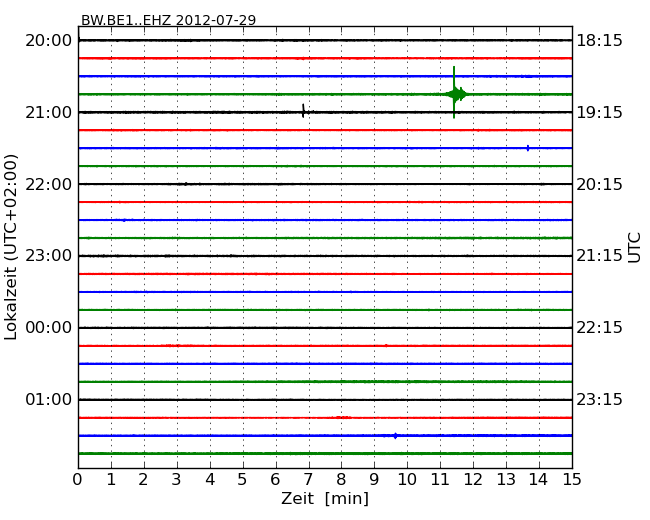
Task: Click the blue blip near minute 9.6
Action: click(395, 435)
